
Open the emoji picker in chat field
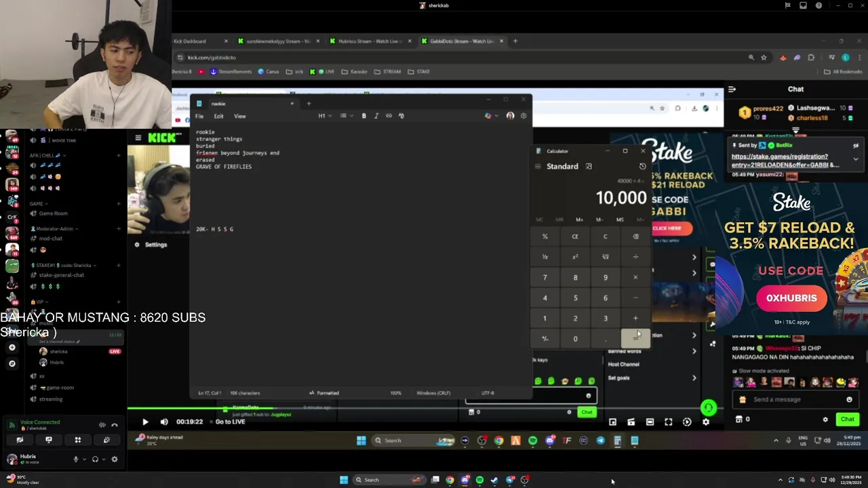(x=849, y=399)
